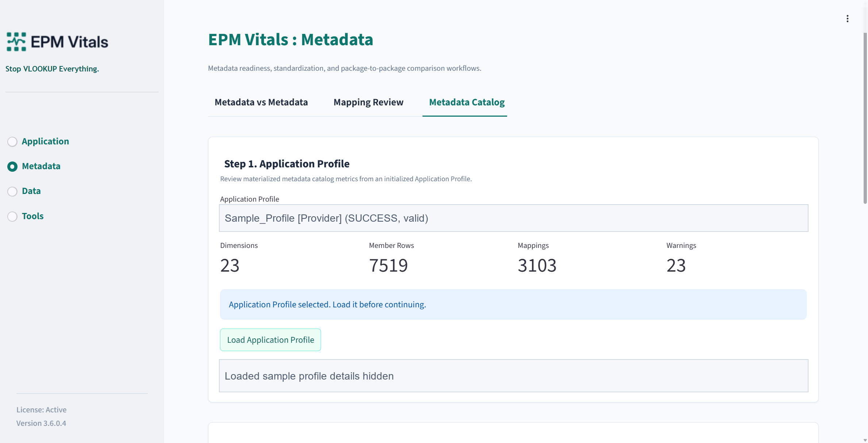Open the Application Profile dropdown
The image size is (868, 443).
(x=513, y=218)
